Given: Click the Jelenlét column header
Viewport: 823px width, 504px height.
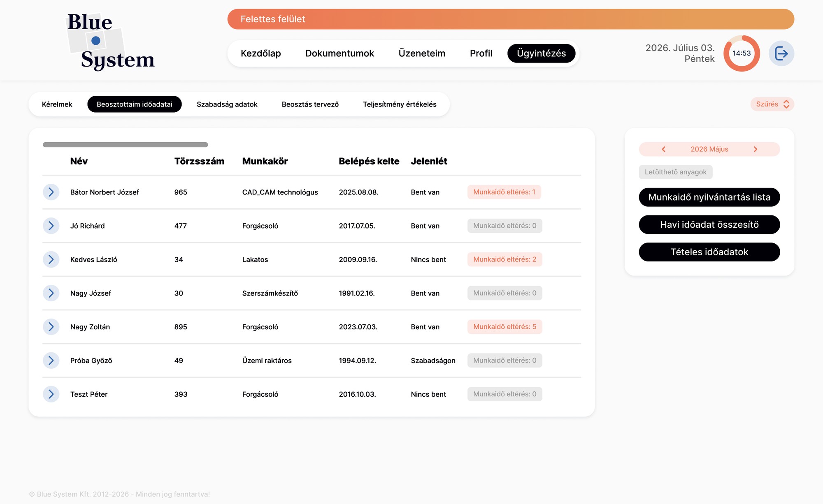Looking at the screenshot, I should (x=429, y=161).
